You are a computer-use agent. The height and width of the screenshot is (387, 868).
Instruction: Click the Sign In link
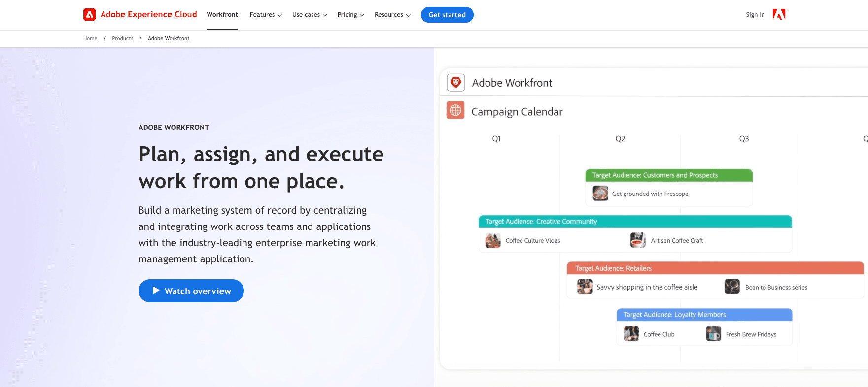(755, 15)
